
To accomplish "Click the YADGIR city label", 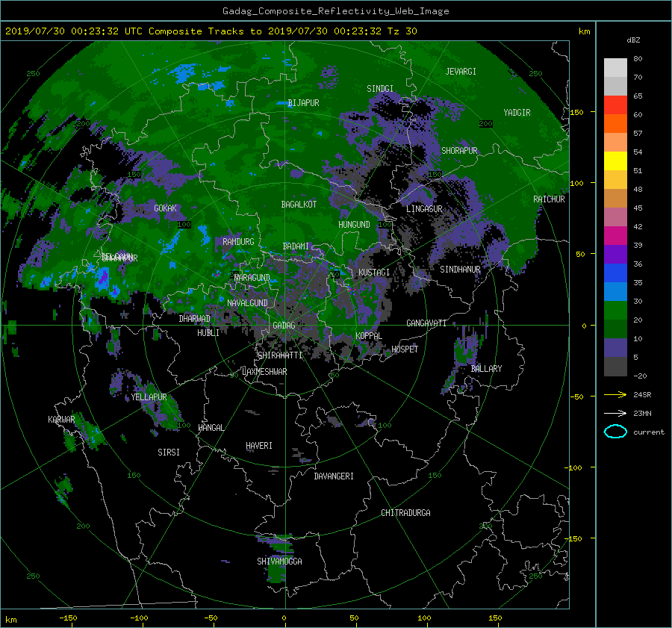I will click(x=517, y=113).
